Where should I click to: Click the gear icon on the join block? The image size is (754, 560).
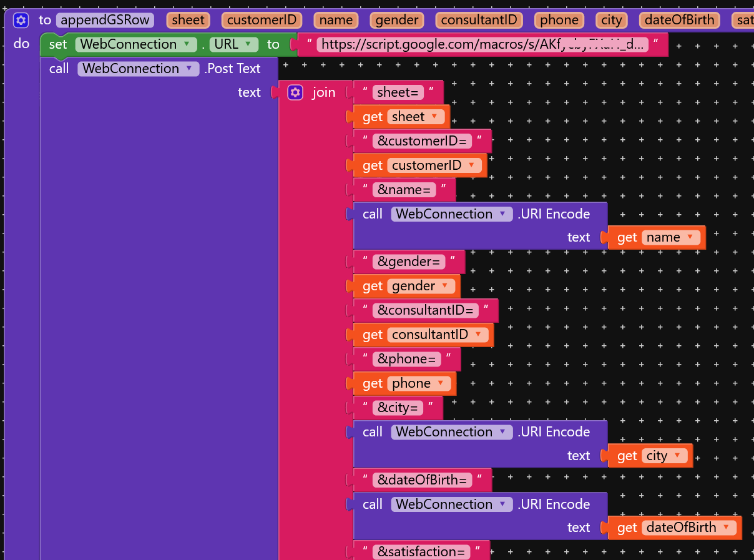(295, 92)
